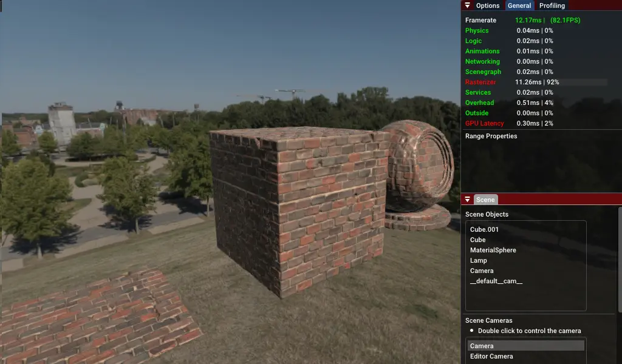The height and width of the screenshot is (364, 622).
Task: Collapse the Scene panel via its arrow icon
Action: (467, 199)
